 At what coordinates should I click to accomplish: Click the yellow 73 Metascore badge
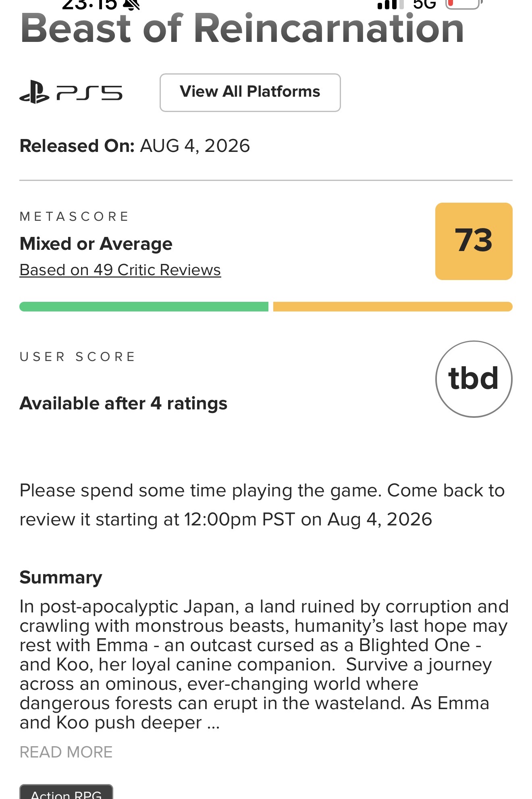point(474,241)
